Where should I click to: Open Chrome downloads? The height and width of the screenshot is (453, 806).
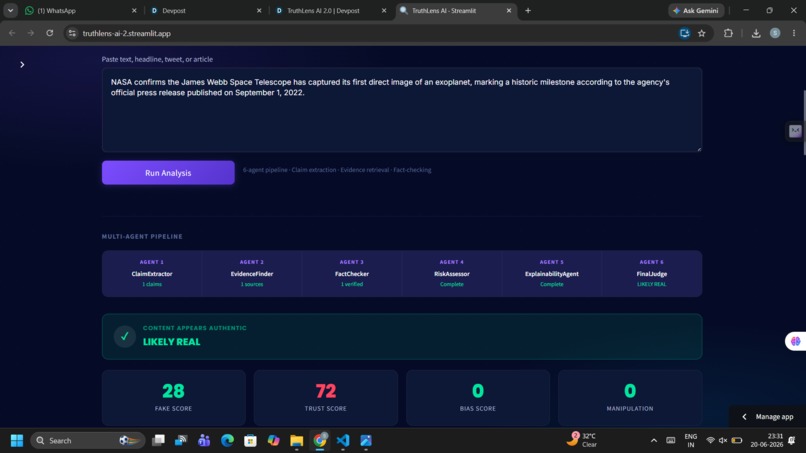tap(756, 33)
